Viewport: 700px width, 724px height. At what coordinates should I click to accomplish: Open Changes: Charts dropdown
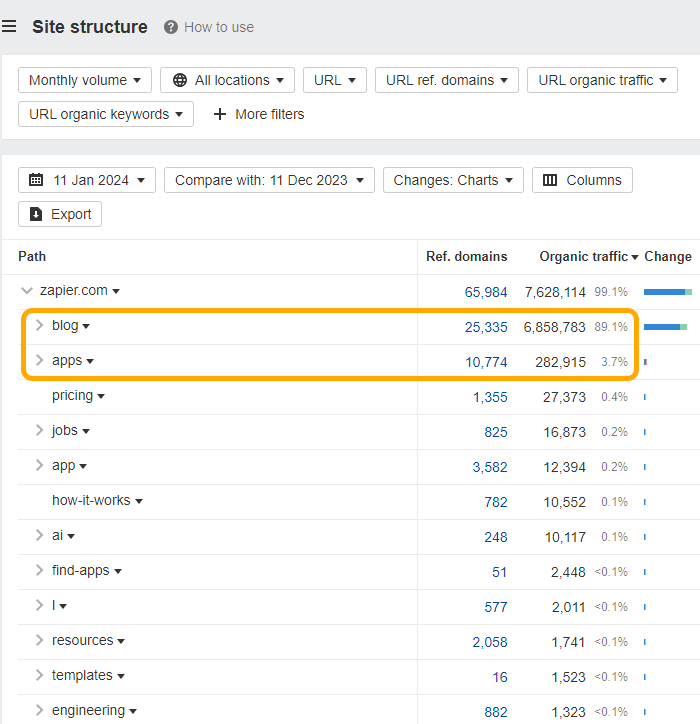(x=453, y=180)
